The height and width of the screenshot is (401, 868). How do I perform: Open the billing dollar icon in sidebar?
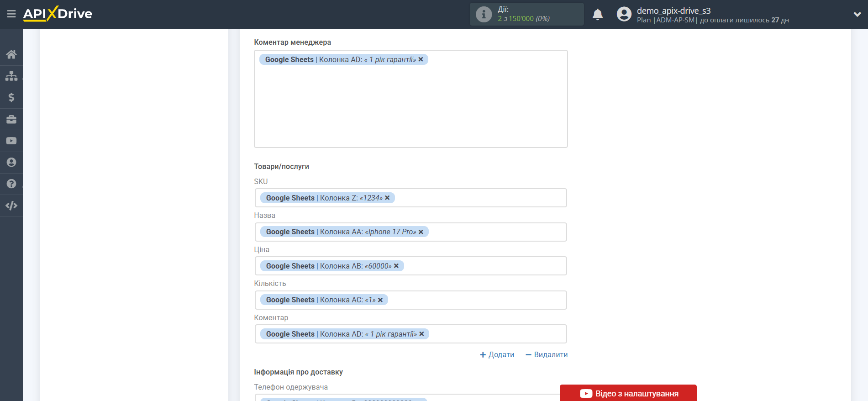11,97
